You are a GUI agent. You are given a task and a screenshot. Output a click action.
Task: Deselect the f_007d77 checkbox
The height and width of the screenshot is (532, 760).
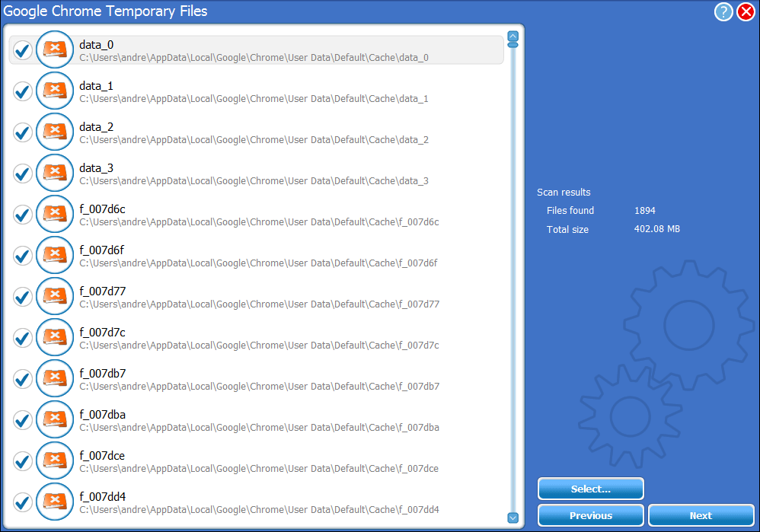coord(22,297)
